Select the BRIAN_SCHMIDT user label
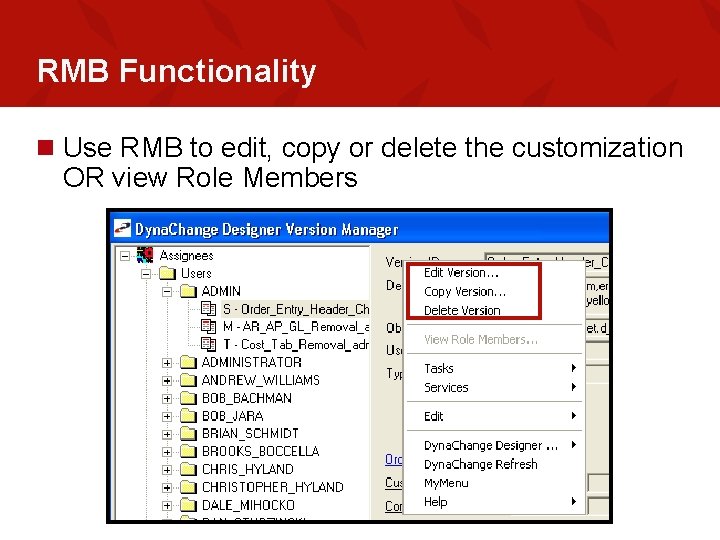This screenshot has height=540, width=720. pyautogui.click(x=250, y=433)
